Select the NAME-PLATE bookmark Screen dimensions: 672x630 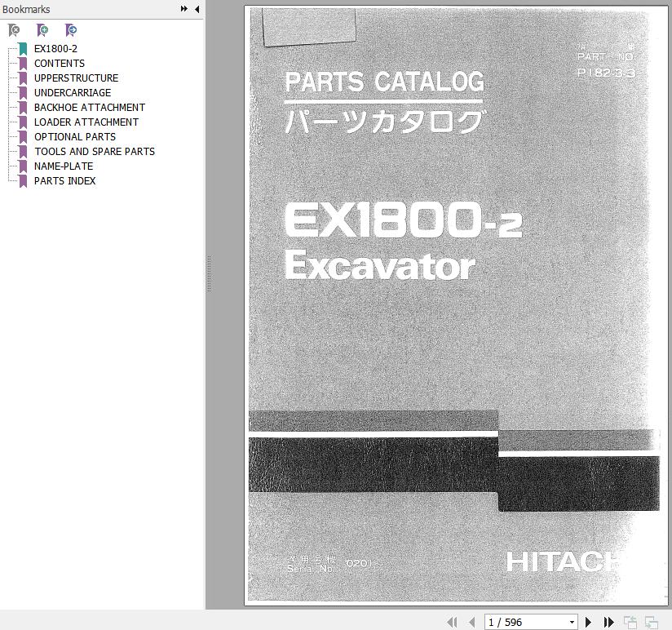point(64,166)
